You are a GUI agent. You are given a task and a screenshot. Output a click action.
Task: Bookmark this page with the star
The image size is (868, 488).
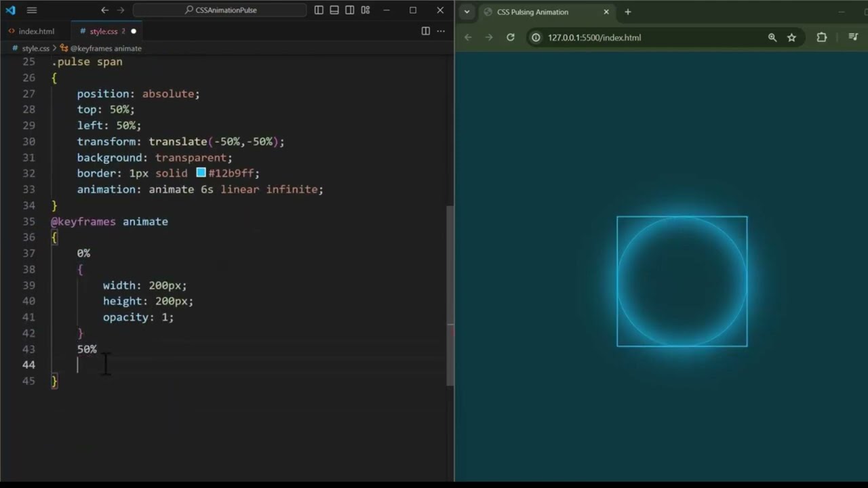point(791,37)
